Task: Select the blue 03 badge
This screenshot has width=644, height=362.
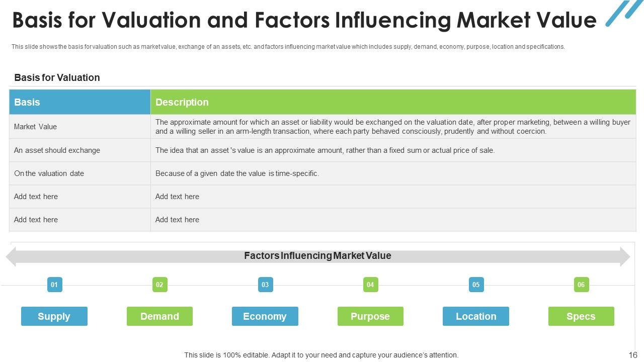Action: click(x=265, y=285)
